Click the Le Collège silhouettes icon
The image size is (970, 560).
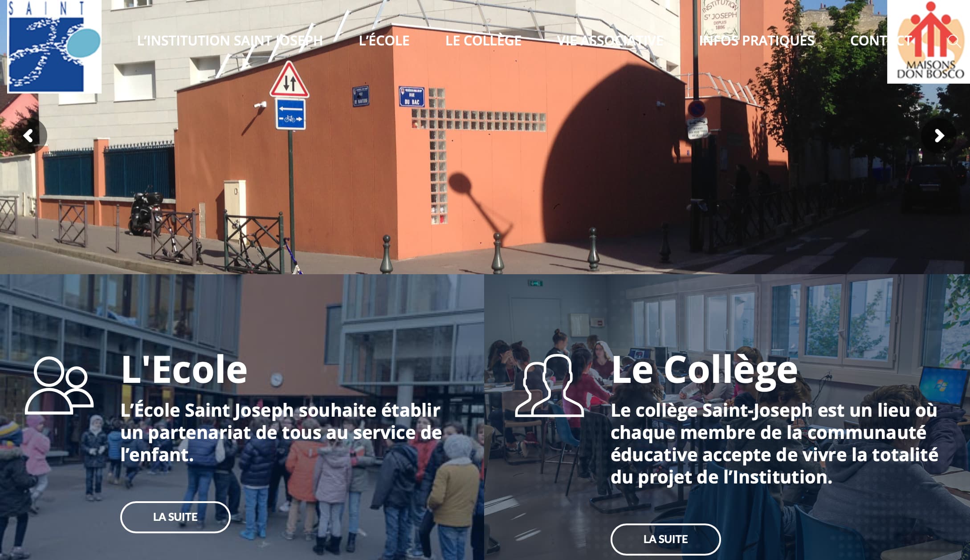coord(550,386)
